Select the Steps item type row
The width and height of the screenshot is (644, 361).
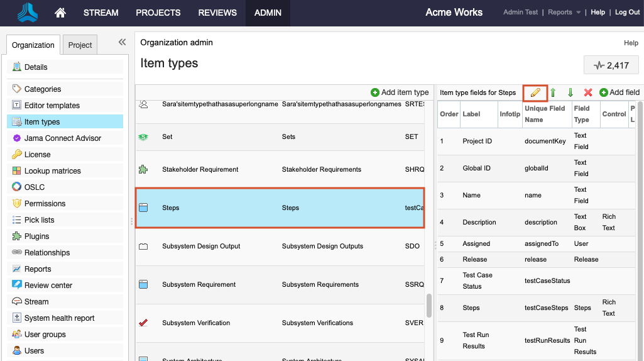pos(280,208)
